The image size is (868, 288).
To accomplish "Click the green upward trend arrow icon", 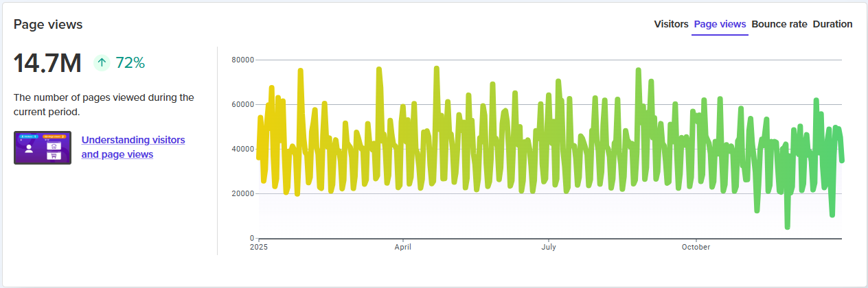I will pyautogui.click(x=102, y=63).
